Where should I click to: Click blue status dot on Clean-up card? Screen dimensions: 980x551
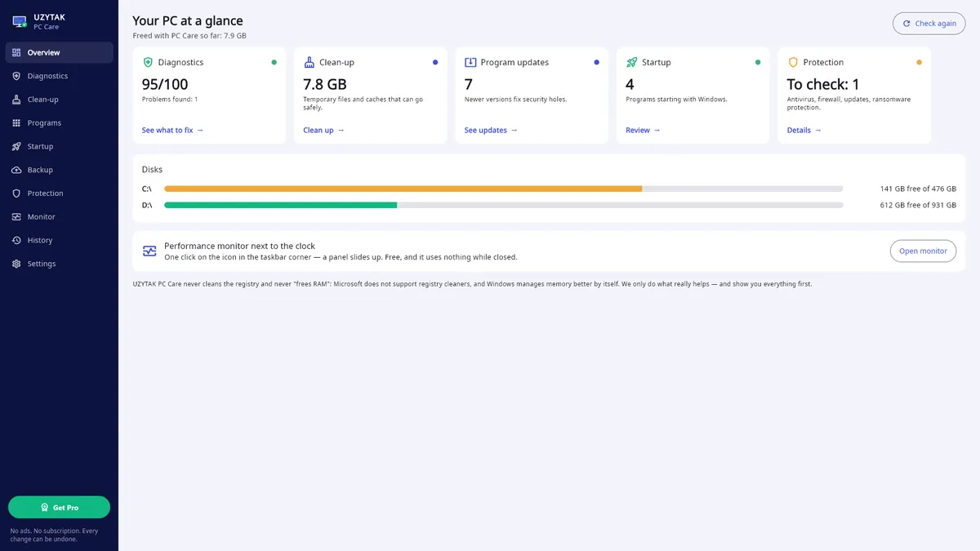point(435,62)
